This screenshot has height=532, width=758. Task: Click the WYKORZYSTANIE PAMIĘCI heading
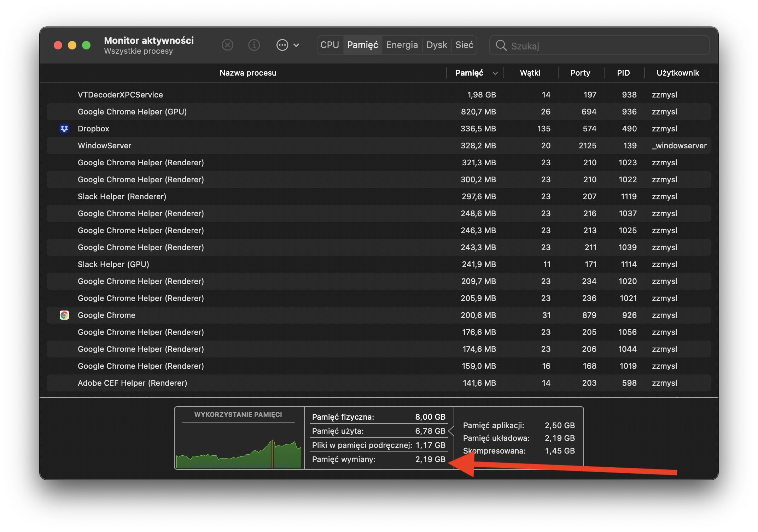(238, 415)
